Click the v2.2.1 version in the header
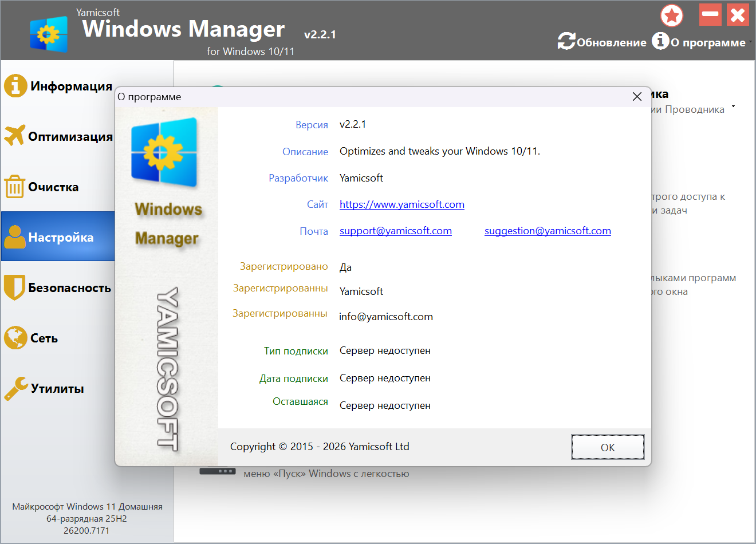This screenshot has height=544, width=756. tap(320, 34)
